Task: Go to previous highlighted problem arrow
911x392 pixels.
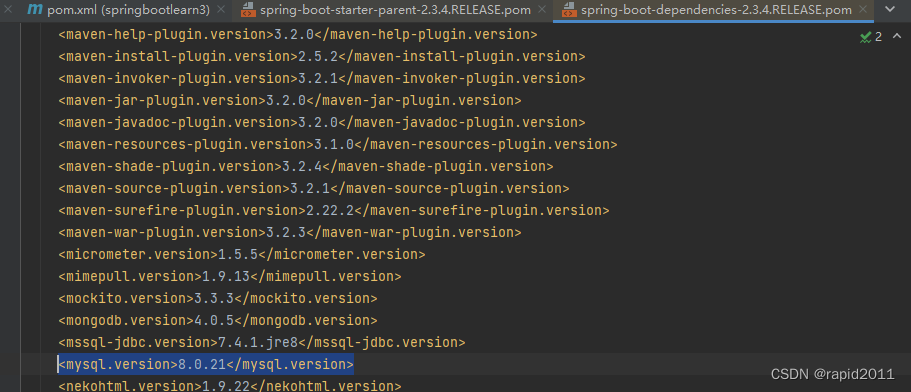Action: click(x=896, y=37)
